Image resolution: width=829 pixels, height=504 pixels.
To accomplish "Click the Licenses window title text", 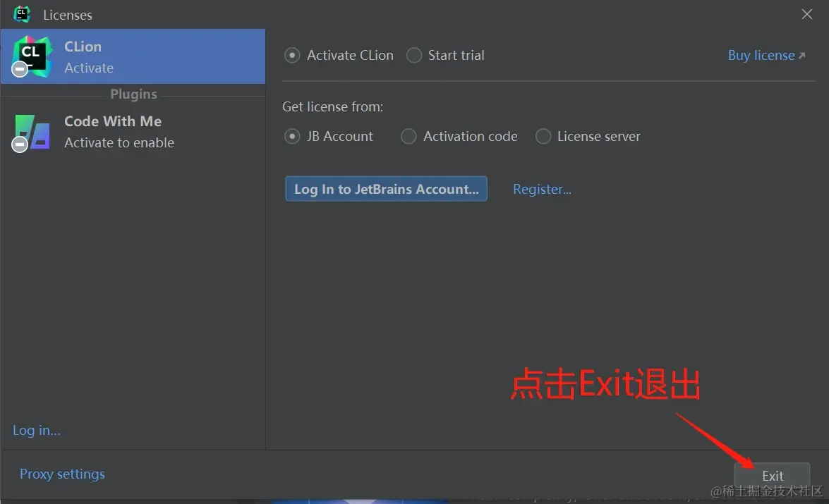I will [68, 16].
